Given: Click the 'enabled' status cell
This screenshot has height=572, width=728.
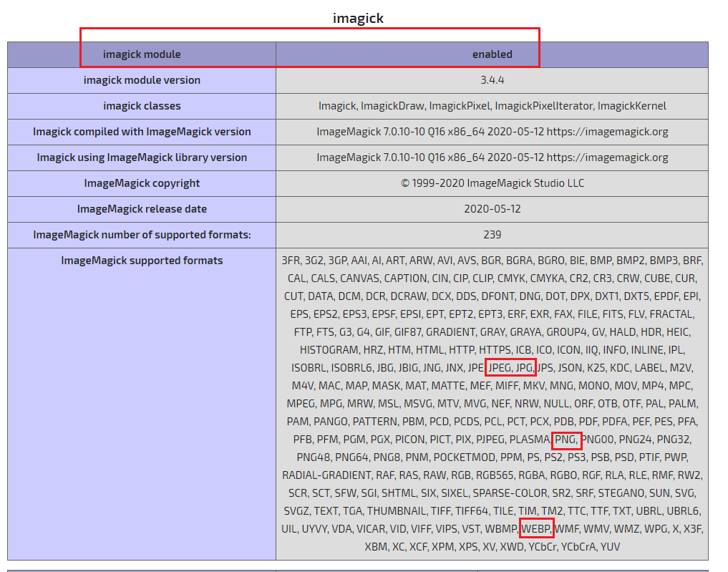Looking at the screenshot, I should click(x=492, y=54).
